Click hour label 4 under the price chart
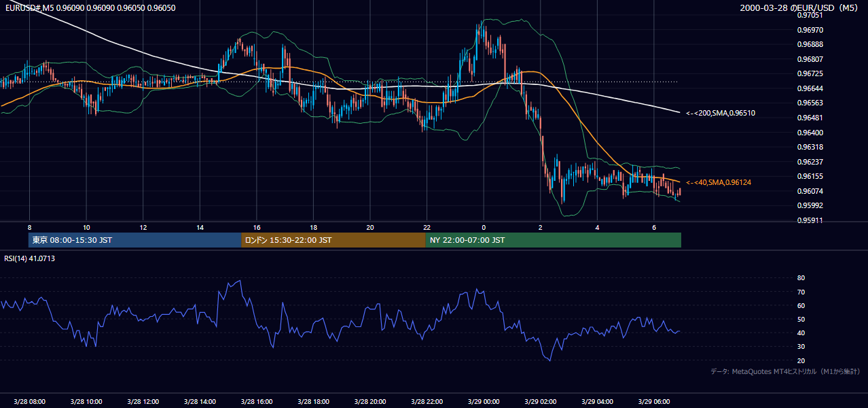 click(597, 227)
